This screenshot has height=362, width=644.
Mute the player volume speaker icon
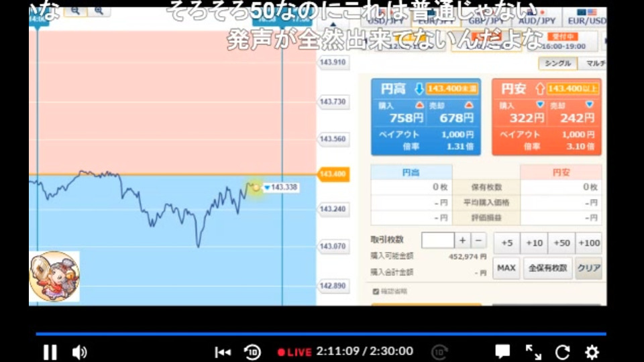tap(79, 352)
